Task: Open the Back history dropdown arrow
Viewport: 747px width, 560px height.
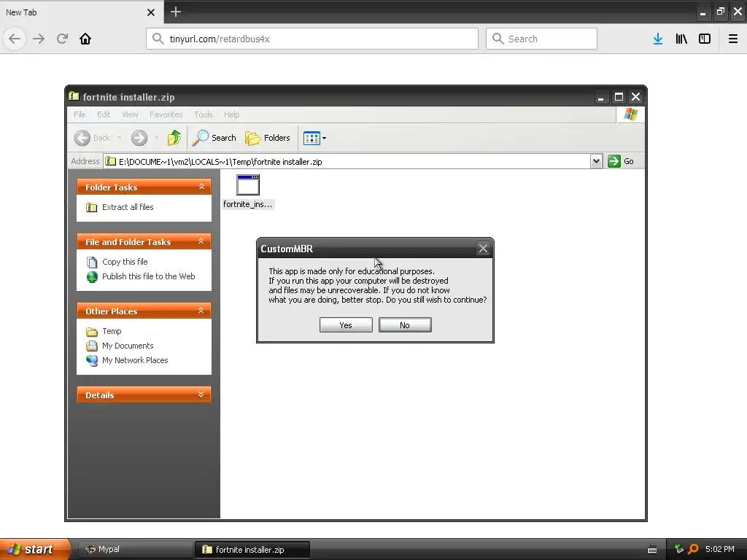Action: [119, 138]
